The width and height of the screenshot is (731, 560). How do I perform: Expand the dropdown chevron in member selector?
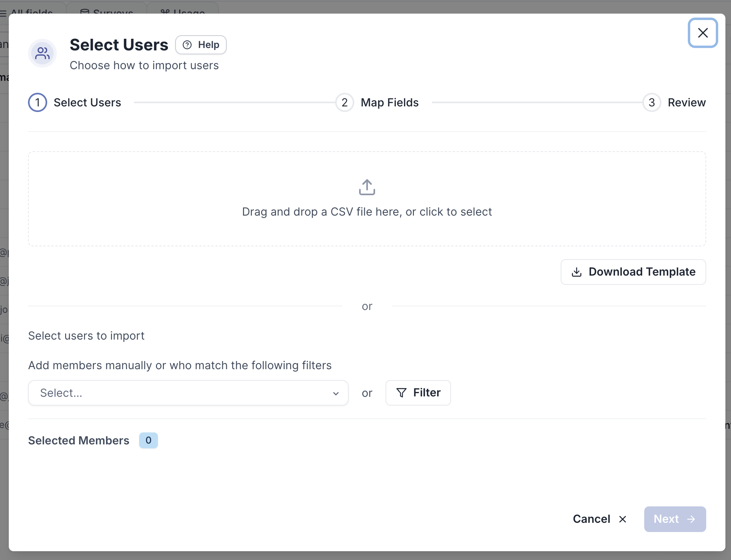click(x=336, y=394)
